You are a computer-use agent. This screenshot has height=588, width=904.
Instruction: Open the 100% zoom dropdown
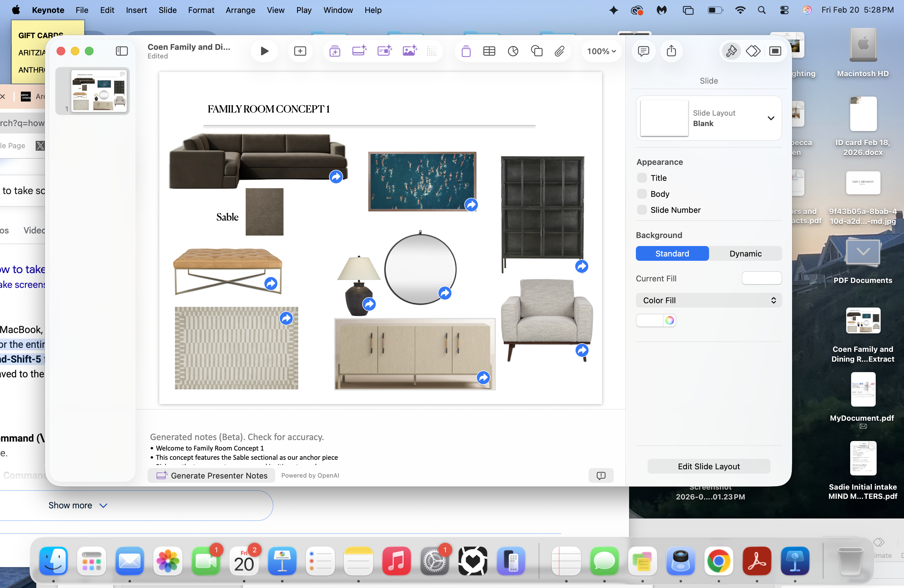(601, 51)
